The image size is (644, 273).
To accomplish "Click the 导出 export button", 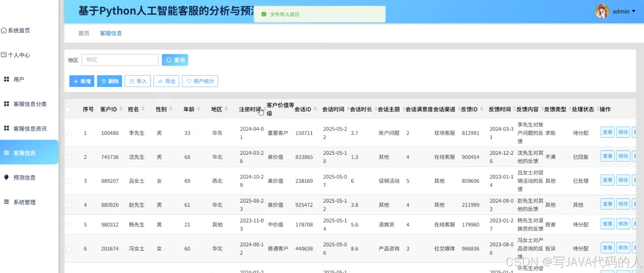I will point(167,81).
